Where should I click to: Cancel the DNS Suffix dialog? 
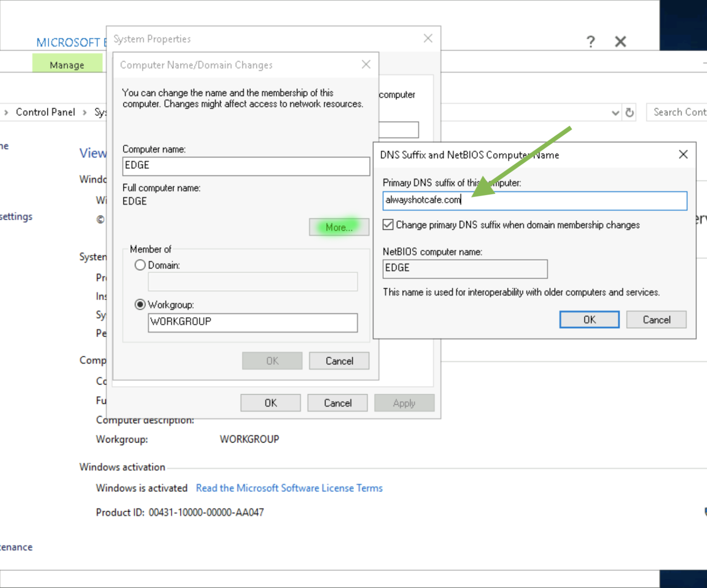coord(656,320)
